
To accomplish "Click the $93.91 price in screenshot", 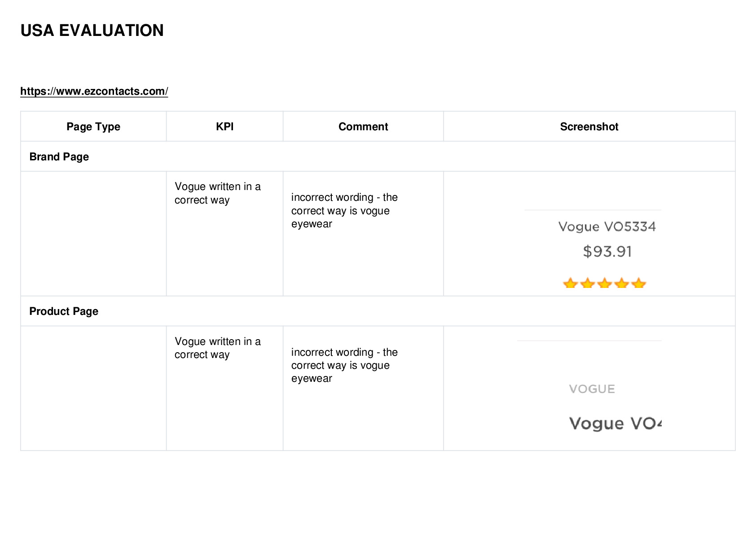I will coord(607,252).
